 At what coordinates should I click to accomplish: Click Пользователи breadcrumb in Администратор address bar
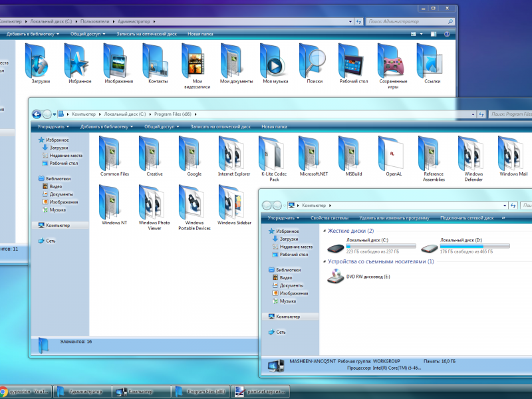94,21
